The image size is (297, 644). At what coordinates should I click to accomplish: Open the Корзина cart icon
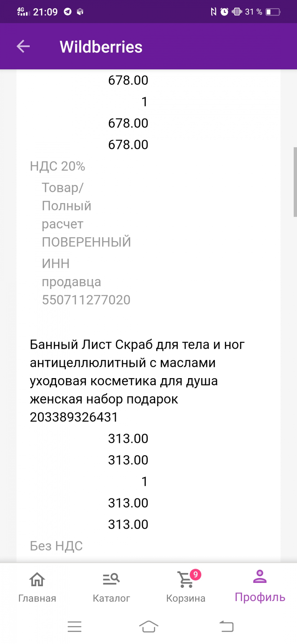tap(186, 580)
